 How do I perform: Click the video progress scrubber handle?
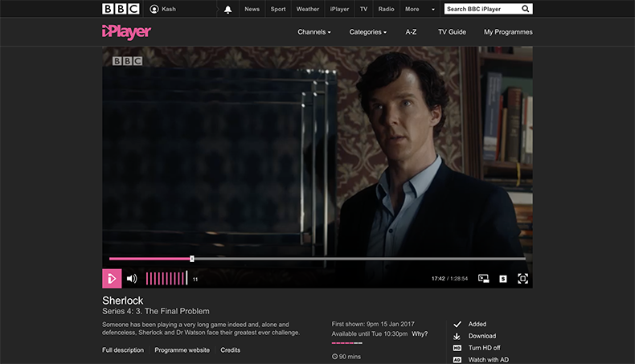192,259
